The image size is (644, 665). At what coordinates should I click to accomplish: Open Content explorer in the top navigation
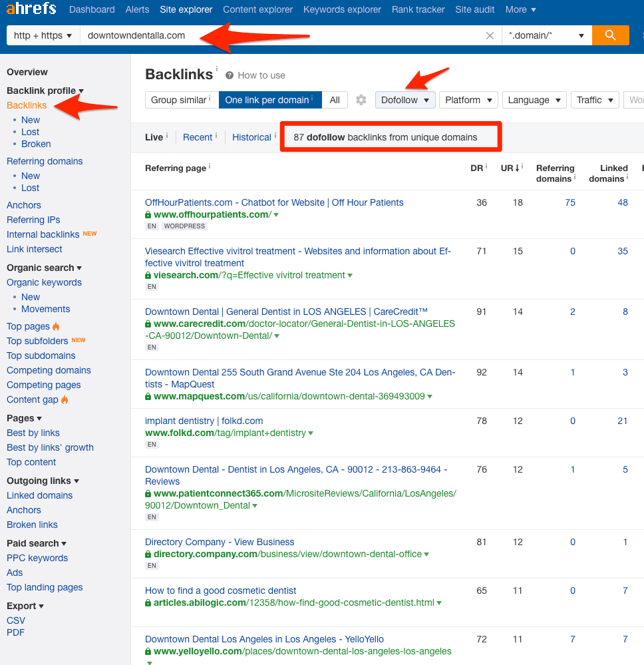pos(257,9)
